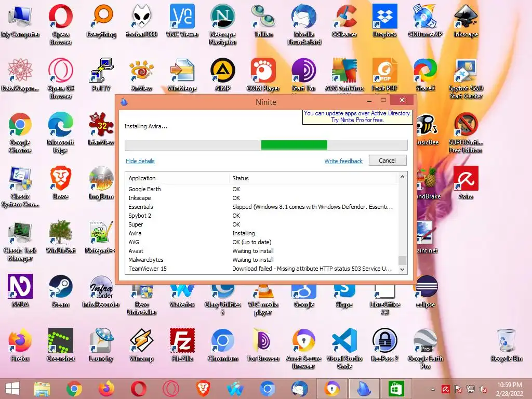Viewport: 532px width, 399px height.
Task: Open Spybot S&D Start Center icon
Action: (465, 78)
